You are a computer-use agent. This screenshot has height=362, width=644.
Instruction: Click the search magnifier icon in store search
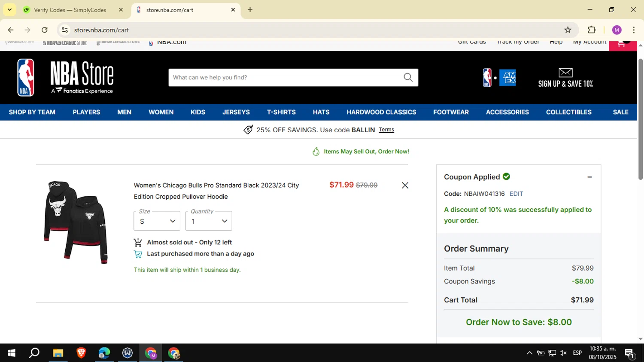[408, 77]
